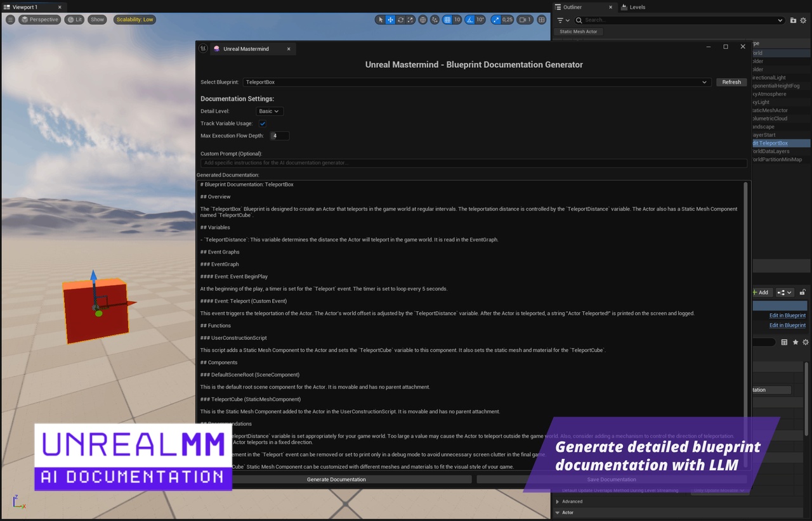The image size is (812, 521).
Task: Select the PlayerStart row in Outliner
Action: [x=781, y=135]
